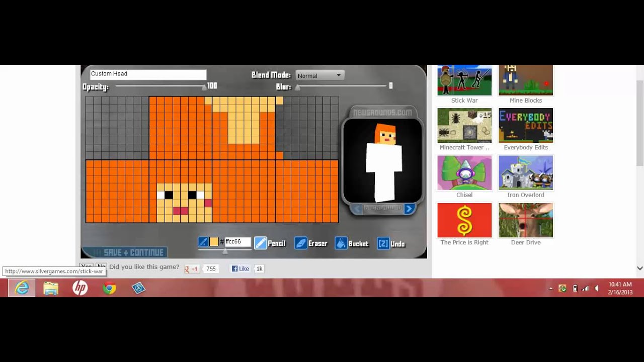Click the network signal tray icon
The image size is (644, 362).
click(585, 289)
